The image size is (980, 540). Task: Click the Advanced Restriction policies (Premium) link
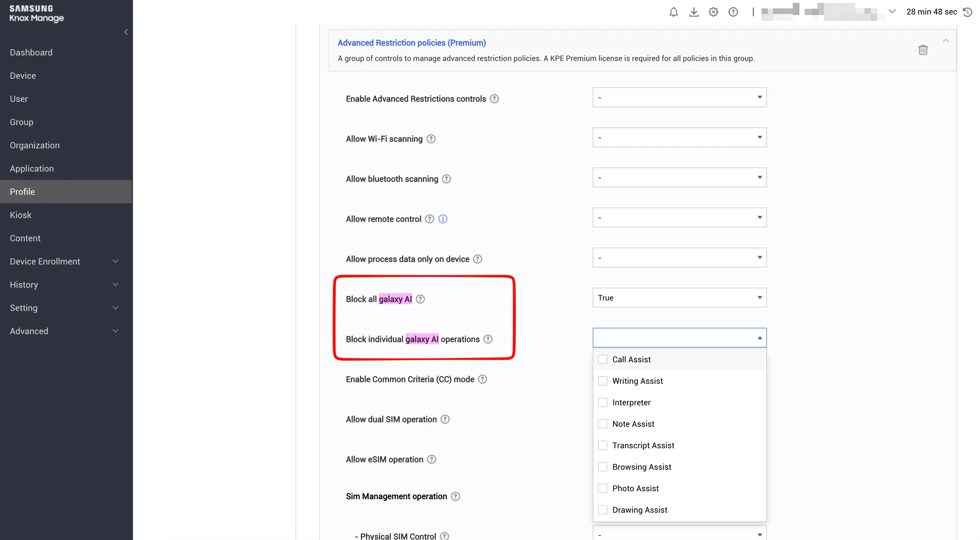[412, 43]
